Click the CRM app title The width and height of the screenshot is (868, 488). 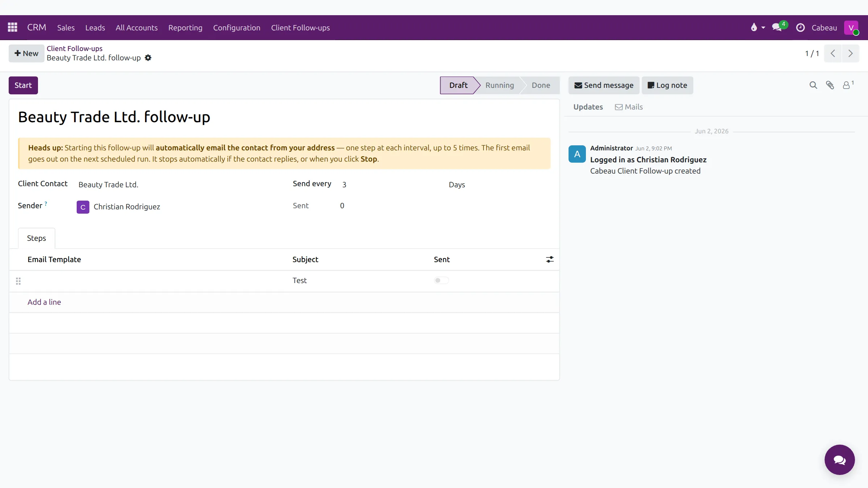click(37, 27)
